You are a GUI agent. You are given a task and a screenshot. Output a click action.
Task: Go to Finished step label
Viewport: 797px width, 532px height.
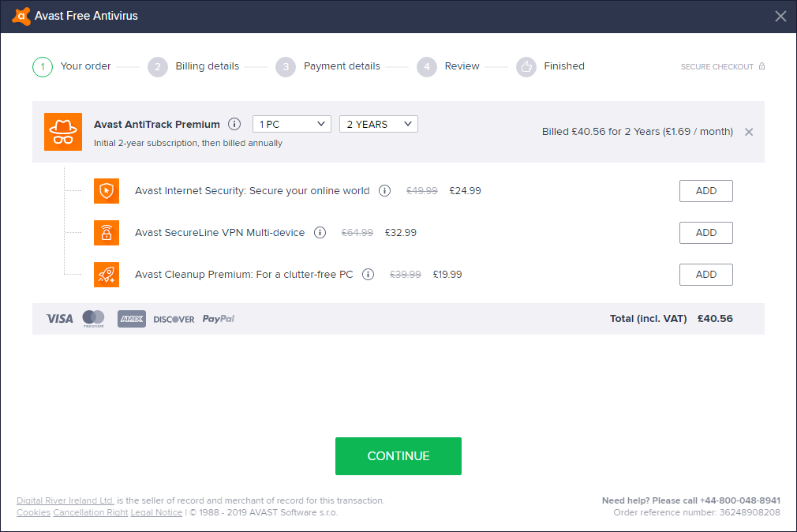pyautogui.click(x=564, y=66)
